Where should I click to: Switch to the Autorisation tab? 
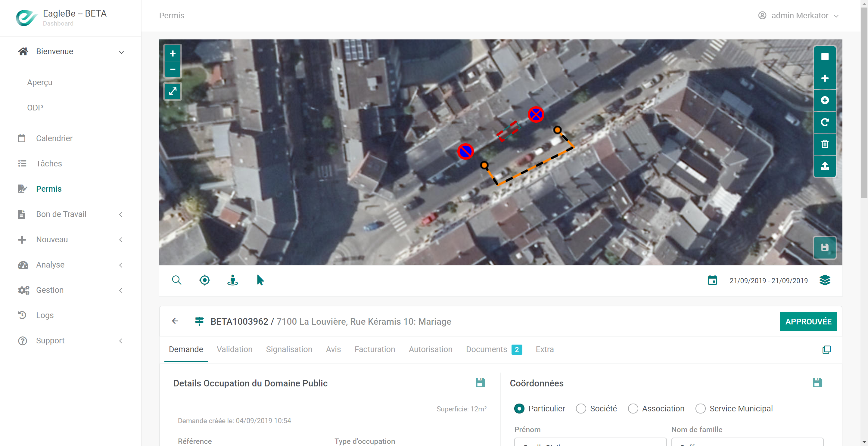pyautogui.click(x=430, y=349)
